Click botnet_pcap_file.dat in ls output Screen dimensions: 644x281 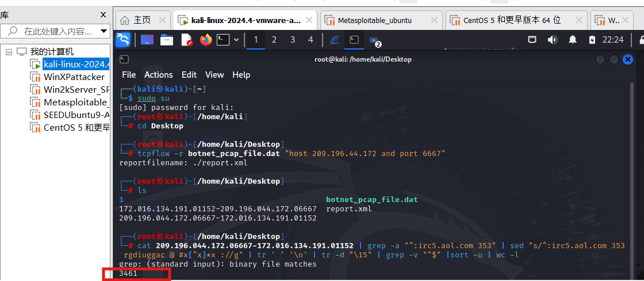371,200
